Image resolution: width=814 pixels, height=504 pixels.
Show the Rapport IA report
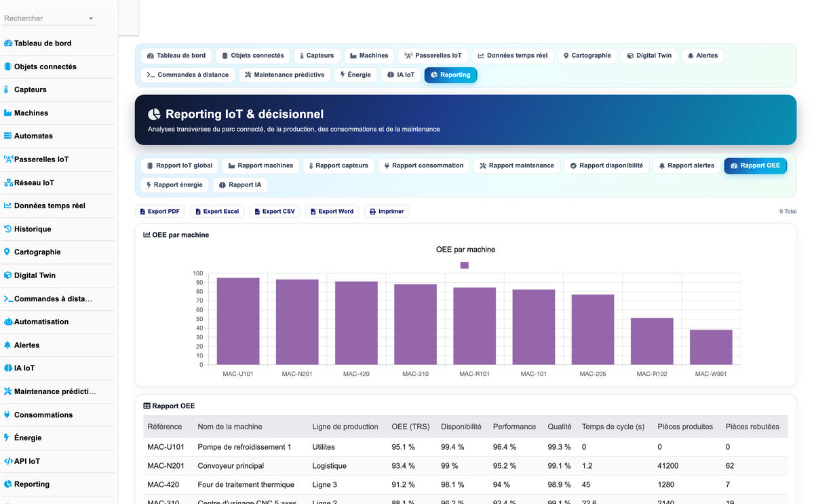240,185
